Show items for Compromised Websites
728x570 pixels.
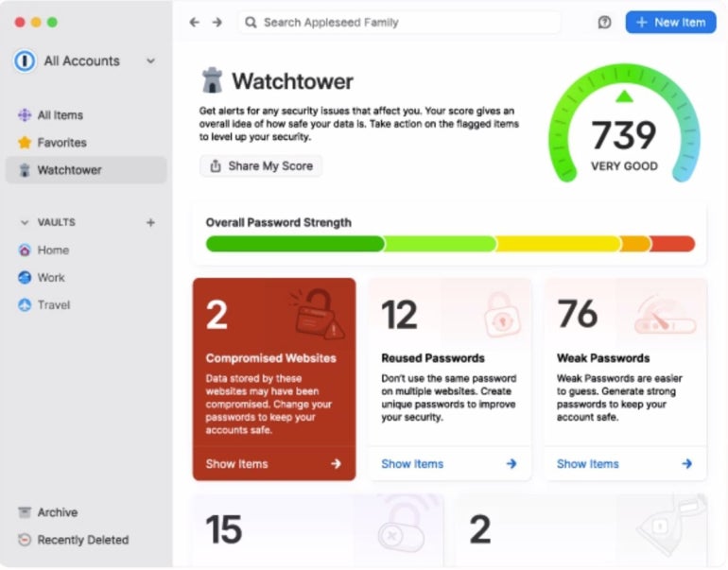point(273,464)
